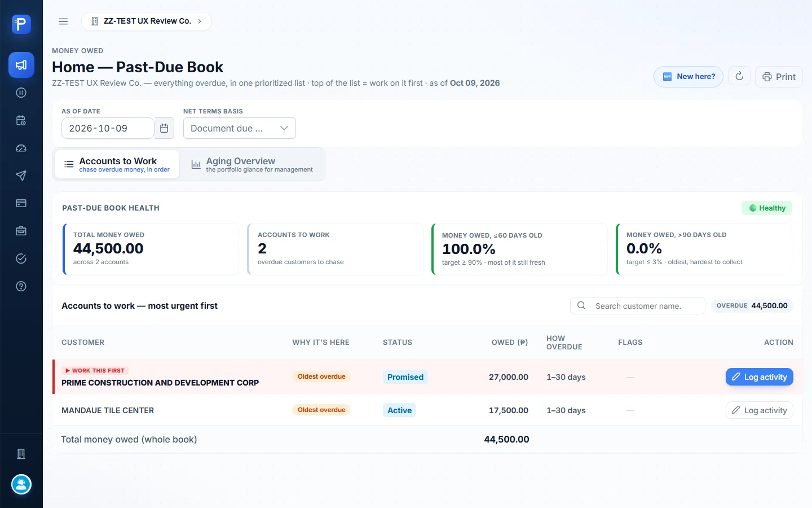Switch to the Aging Overview tab
The height and width of the screenshot is (508, 812).
pyautogui.click(x=251, y=164)
